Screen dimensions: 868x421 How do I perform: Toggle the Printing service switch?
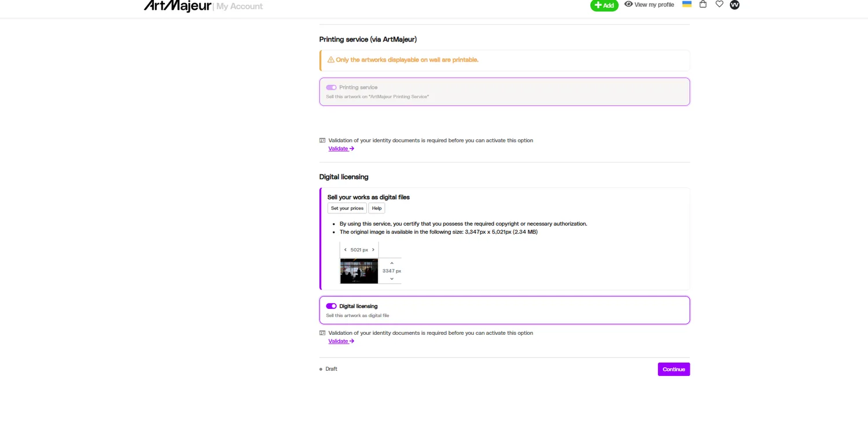coord(331,87)
